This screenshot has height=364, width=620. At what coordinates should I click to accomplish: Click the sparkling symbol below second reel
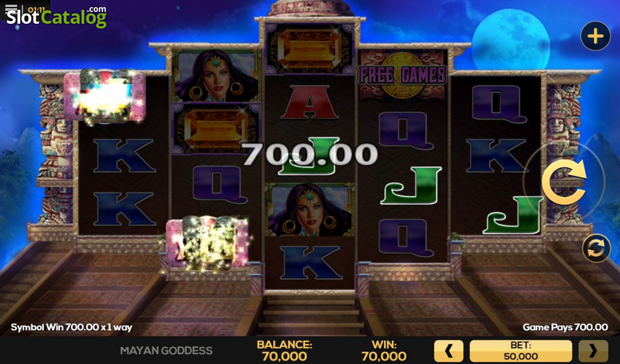tap(207, 243)
